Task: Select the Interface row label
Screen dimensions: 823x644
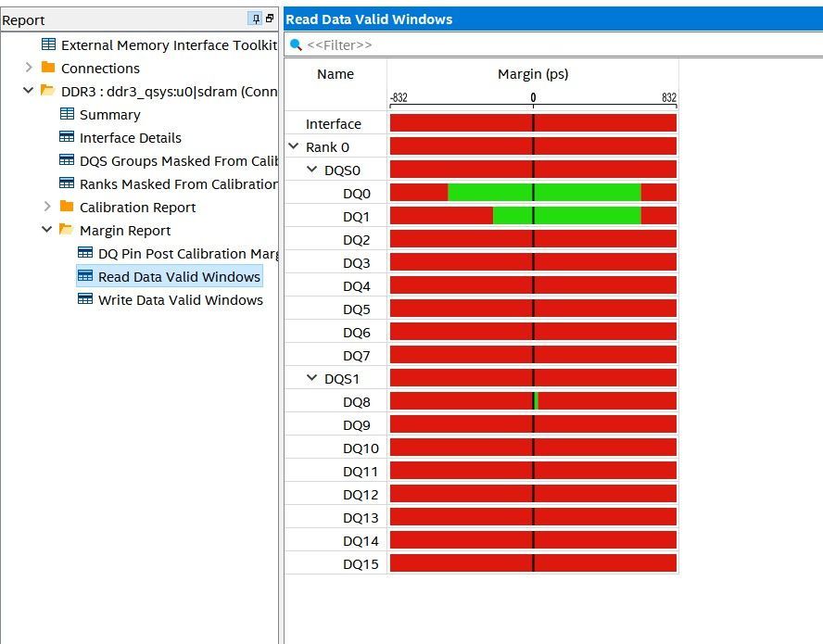Action: 334,124
